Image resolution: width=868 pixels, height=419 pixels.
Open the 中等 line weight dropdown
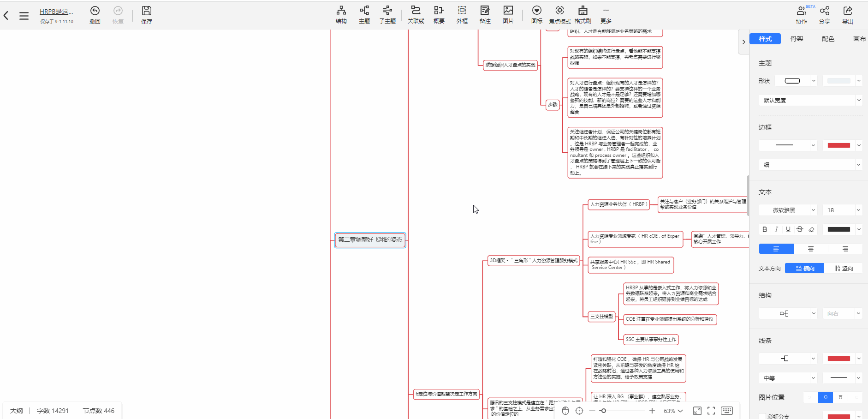pyautogui.click(x=788, y=378)
